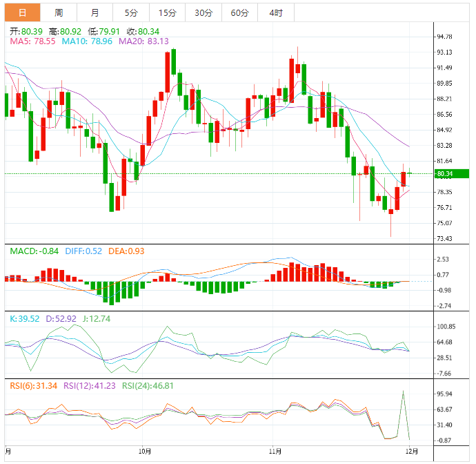
Task: Select the 日 daily chart tab
Action: coord(22,12)
